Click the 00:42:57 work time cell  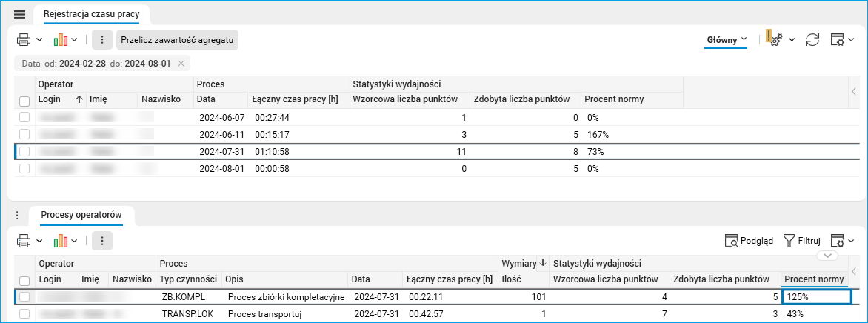click(x=450, y=314)
